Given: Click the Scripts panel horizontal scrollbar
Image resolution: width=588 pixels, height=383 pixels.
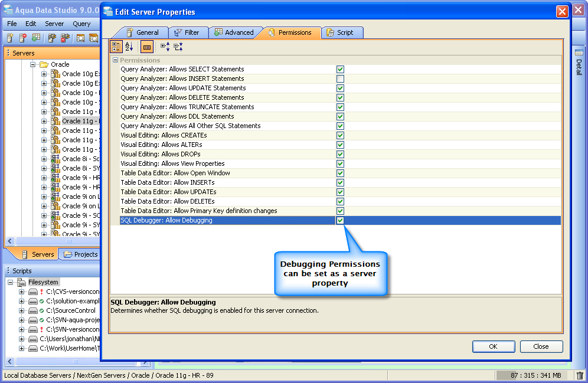Looking at the screenshot, I should click(75, 362).
